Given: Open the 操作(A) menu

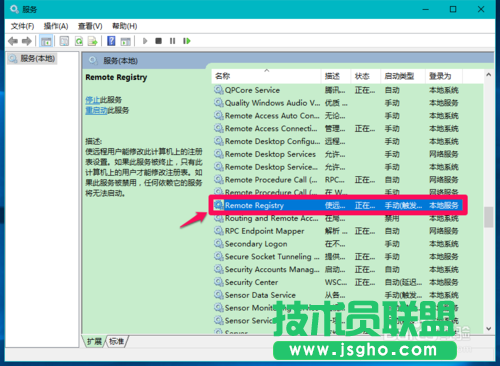Looking at the screenshot, I should (x=56, y=26).
